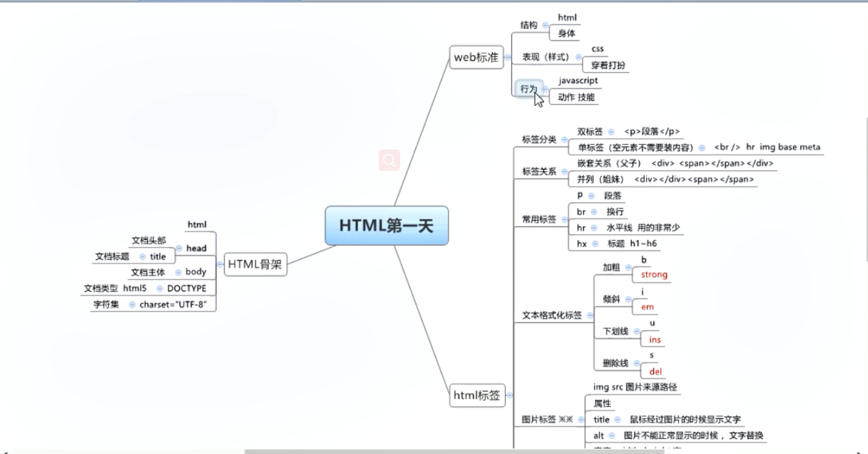Select the 嵌套关系（父子）node
This screenshot has height=454, width=868.
click(x=609, y=163)
